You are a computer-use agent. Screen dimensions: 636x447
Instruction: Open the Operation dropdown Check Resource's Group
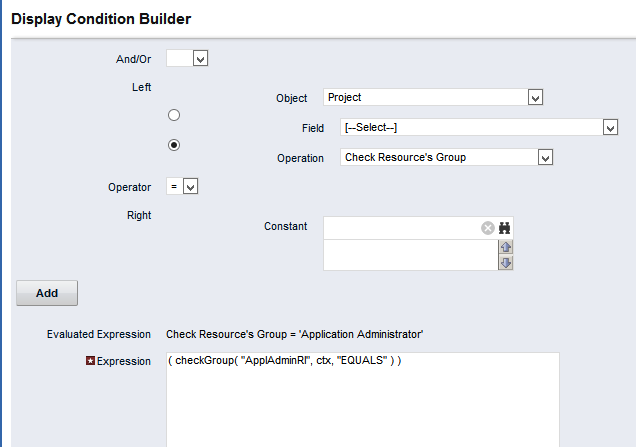point(446,157)
